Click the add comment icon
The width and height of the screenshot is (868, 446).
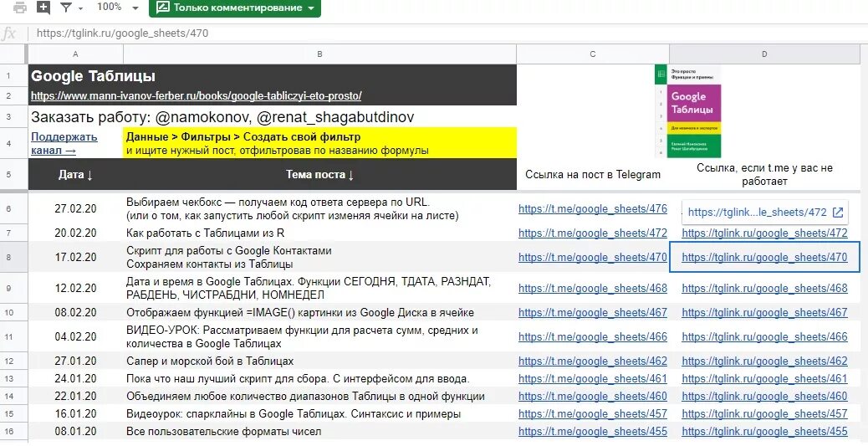(x=43, y=8)
